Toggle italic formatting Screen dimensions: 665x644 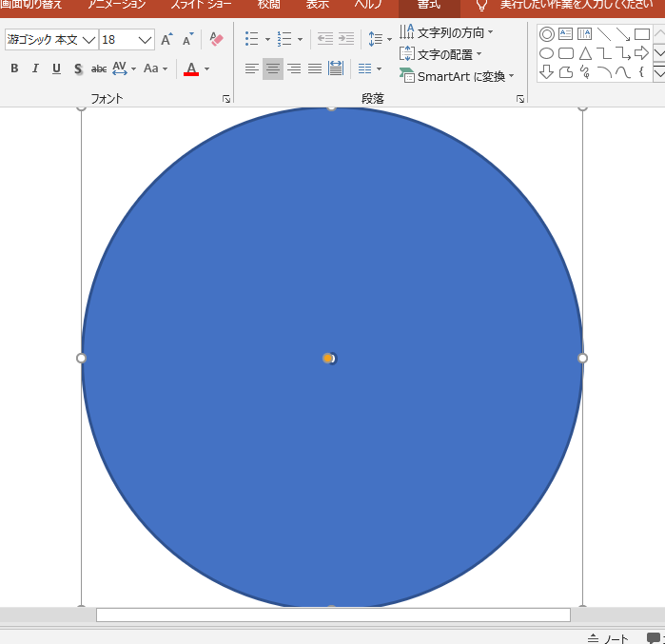[x=35, y=68]
